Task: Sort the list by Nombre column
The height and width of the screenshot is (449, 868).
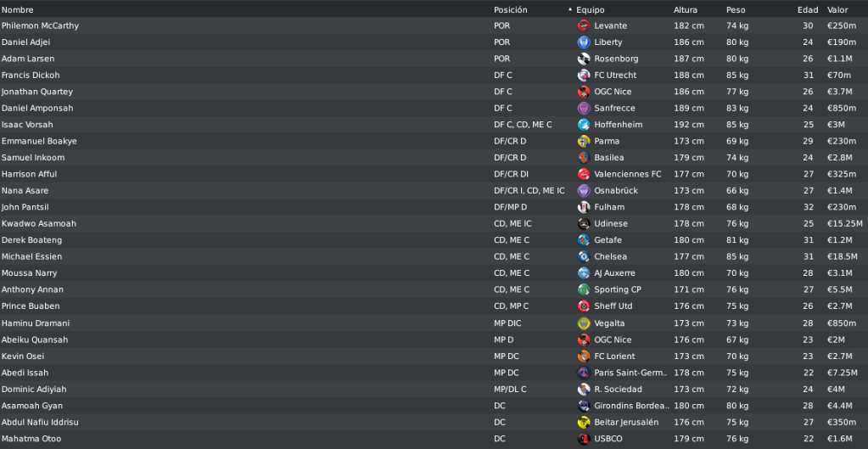Action: 17,10
